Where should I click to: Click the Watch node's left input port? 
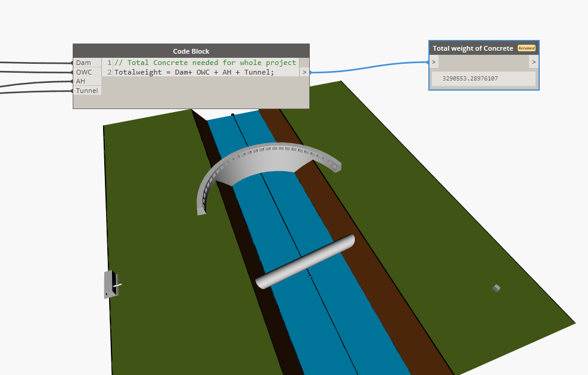(x=434, y=62)
